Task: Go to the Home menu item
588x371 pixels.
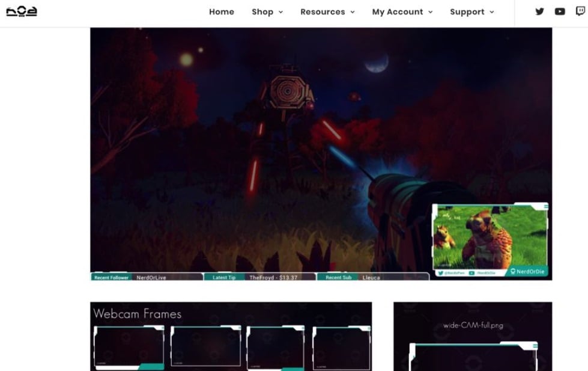Action: 222,11
